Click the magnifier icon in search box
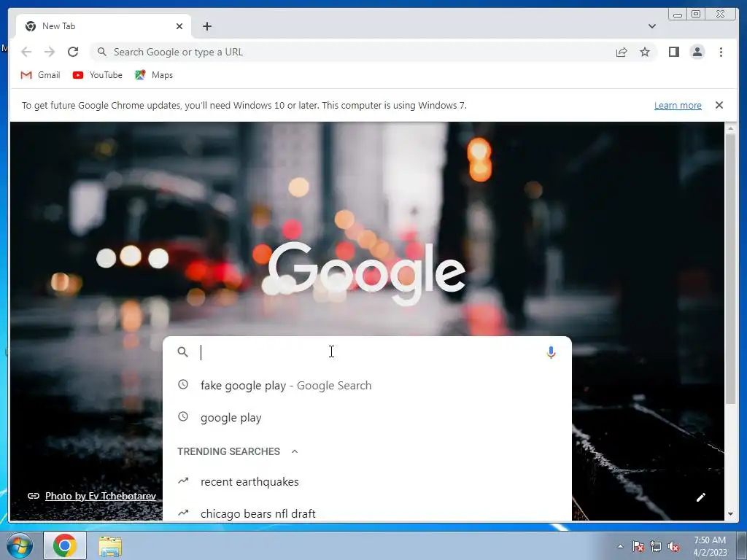This screenshot has height=560, width=747. [183, 352]
